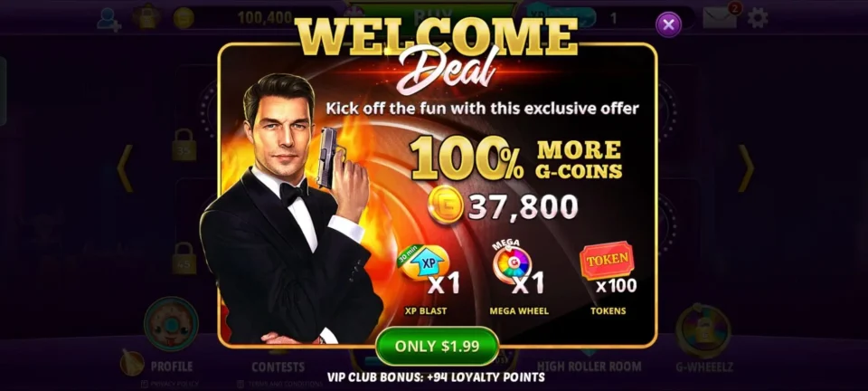
Task: Open the padlock icon in top bar
Action: click(146, 17)
